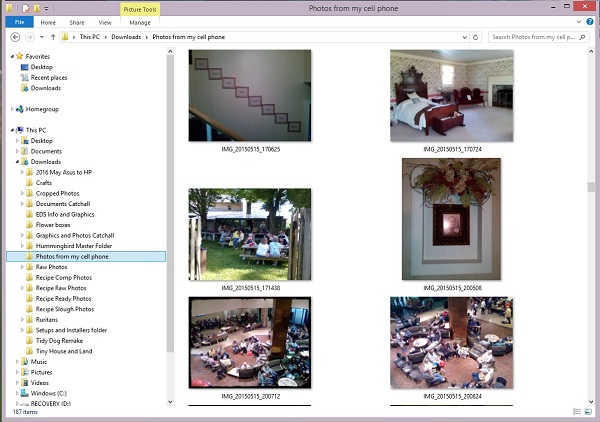Select the Manage tab under Picture Tools
Image resolution: width=600 pixels, height=422 pixels.
pos(140,23)
